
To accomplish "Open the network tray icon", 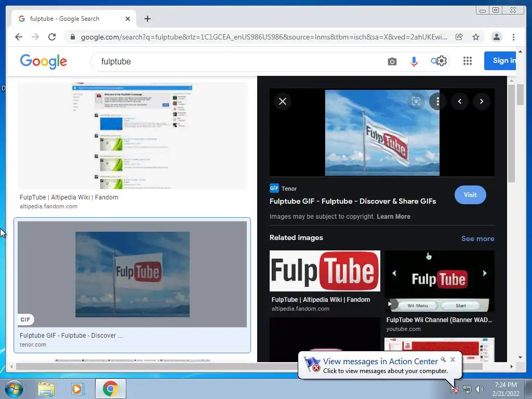I will 467,389.
